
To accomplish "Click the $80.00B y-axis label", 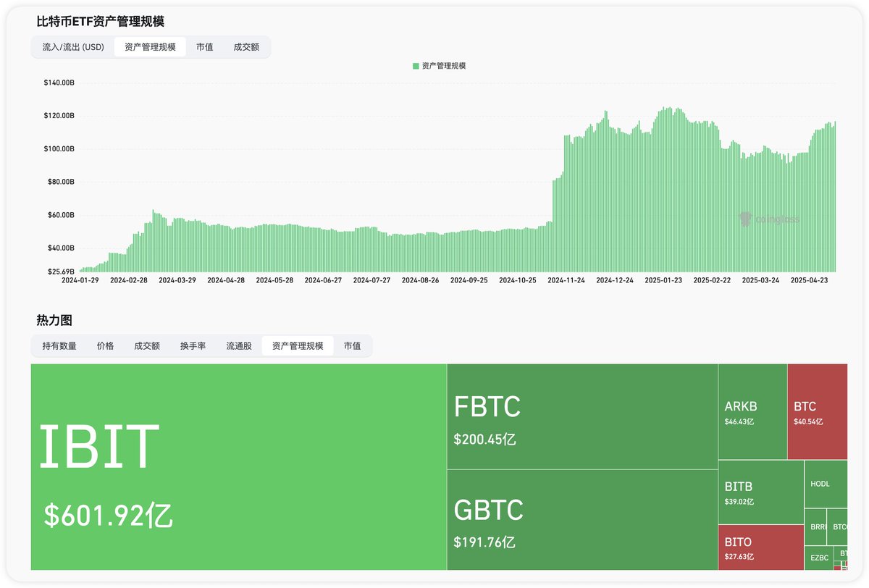I will click(61, 182).
